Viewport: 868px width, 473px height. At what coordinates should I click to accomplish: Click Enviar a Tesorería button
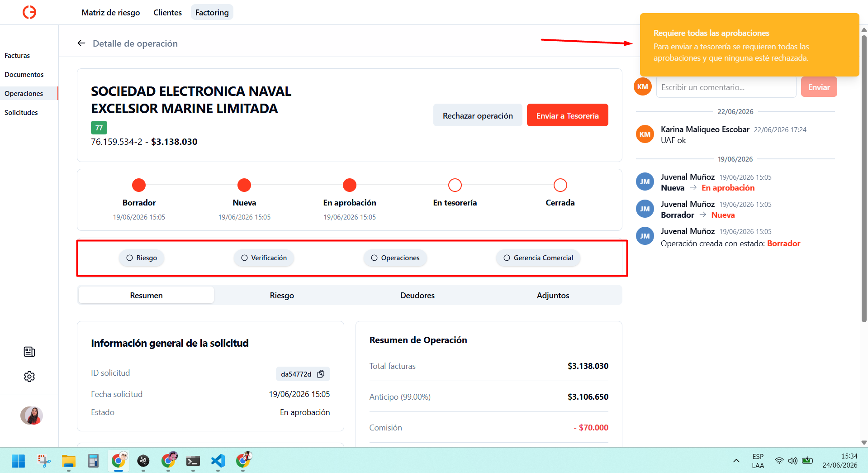568,115
